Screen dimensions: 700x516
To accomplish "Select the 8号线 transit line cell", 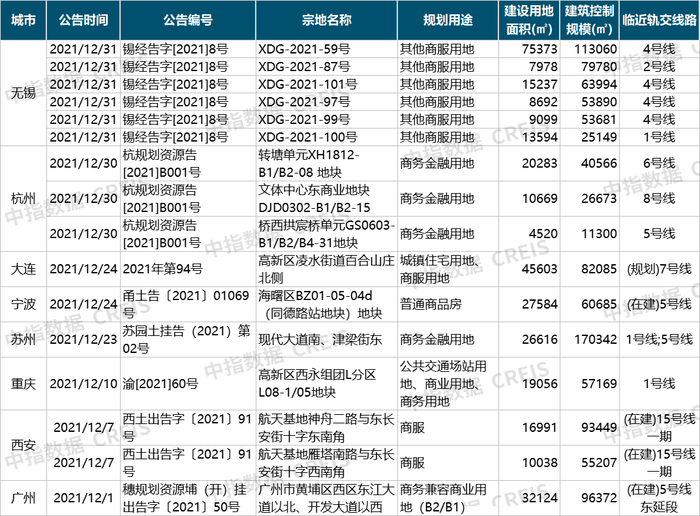I will coord(659,199).
